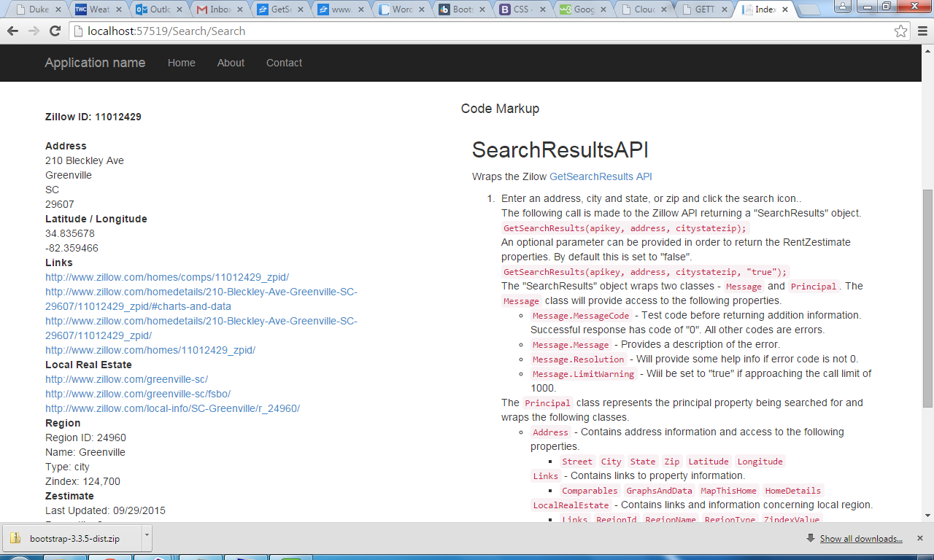The image size is (934, 560).
Task: Click the GraphsAndData code label
Action: click(659, 491)
